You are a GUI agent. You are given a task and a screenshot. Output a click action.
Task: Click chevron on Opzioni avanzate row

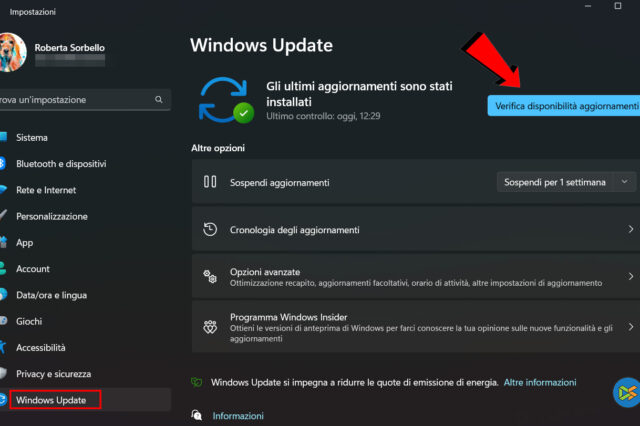(x=631, y=276)
